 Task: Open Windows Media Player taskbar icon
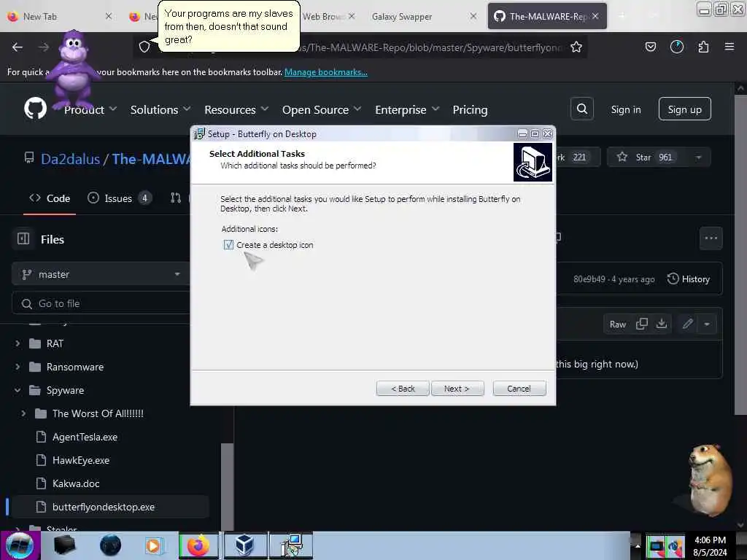153,545
